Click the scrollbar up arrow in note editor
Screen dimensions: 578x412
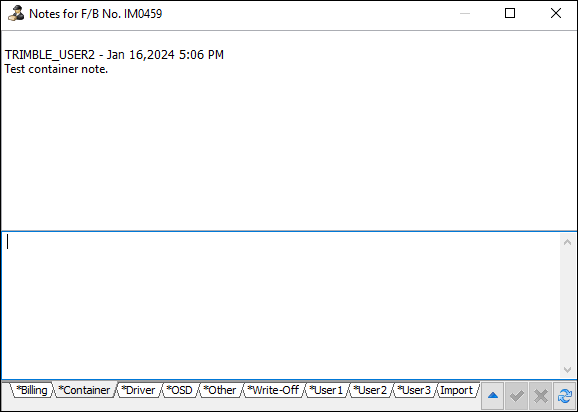click(568, 242)
